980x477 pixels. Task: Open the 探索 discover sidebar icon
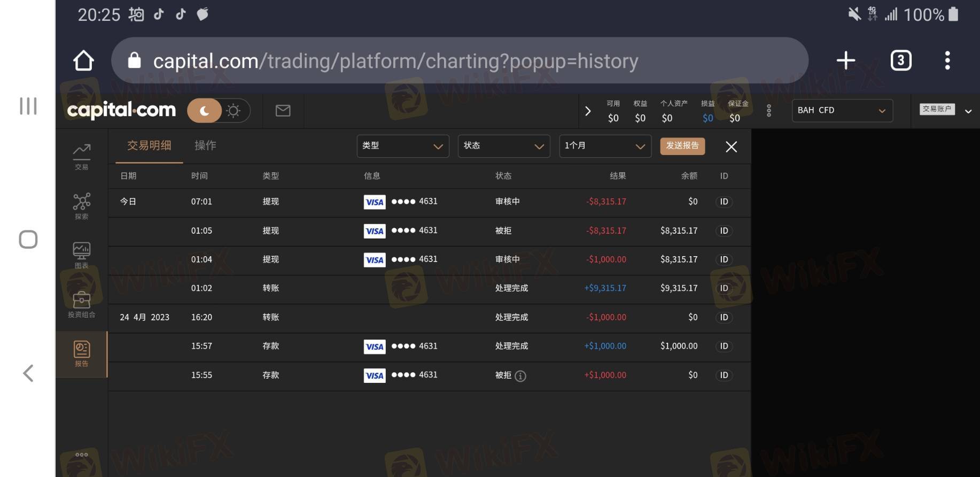pyautogui.click(x=81, y=206)
